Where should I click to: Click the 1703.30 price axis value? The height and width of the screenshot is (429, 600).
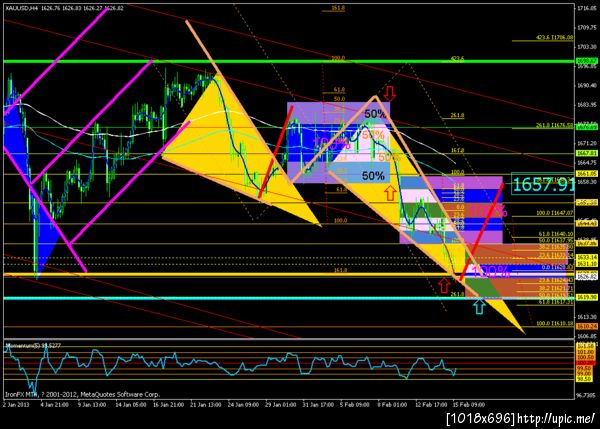587,47
